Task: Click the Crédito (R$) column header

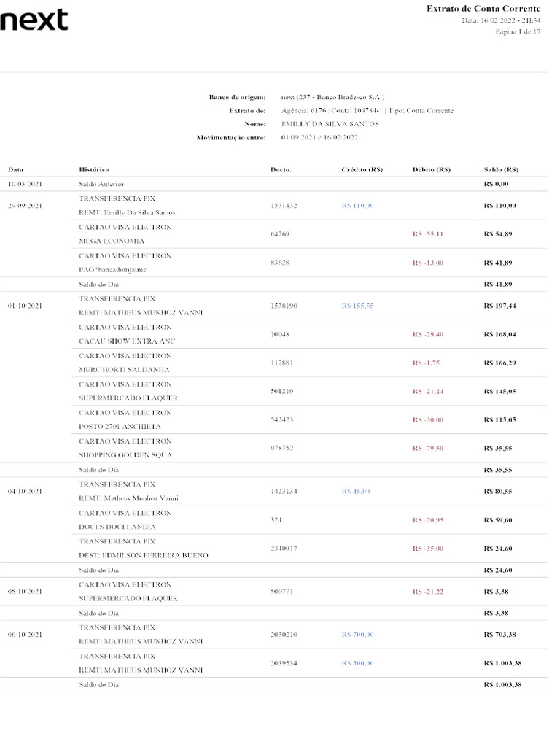Action: click(x=362, y=169)
